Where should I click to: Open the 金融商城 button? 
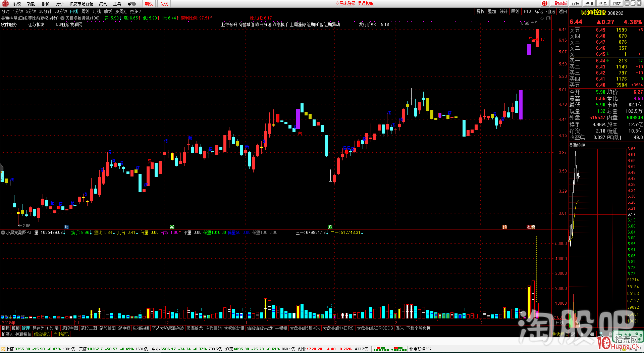pyautogui.click(x=559, y=3)
